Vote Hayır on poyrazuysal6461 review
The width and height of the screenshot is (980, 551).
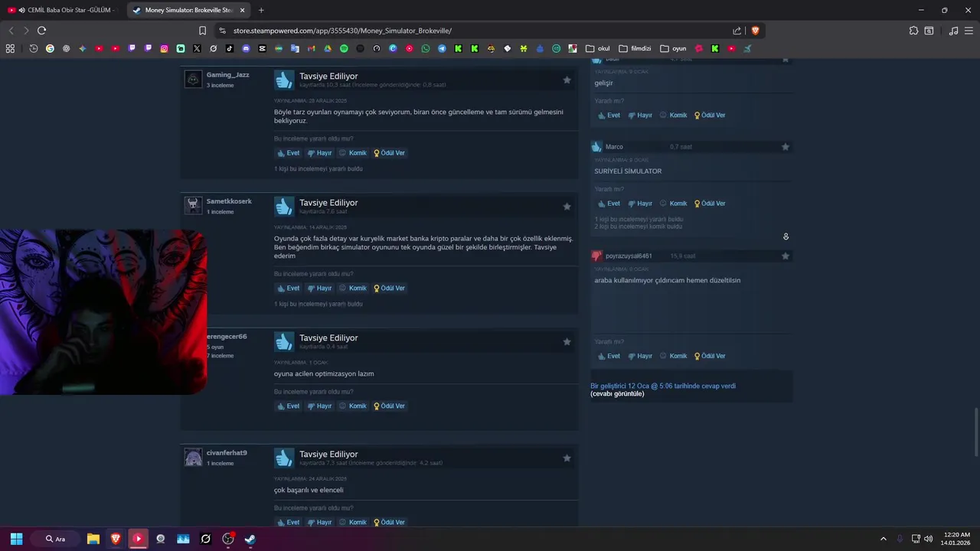[x=640, y=356]
